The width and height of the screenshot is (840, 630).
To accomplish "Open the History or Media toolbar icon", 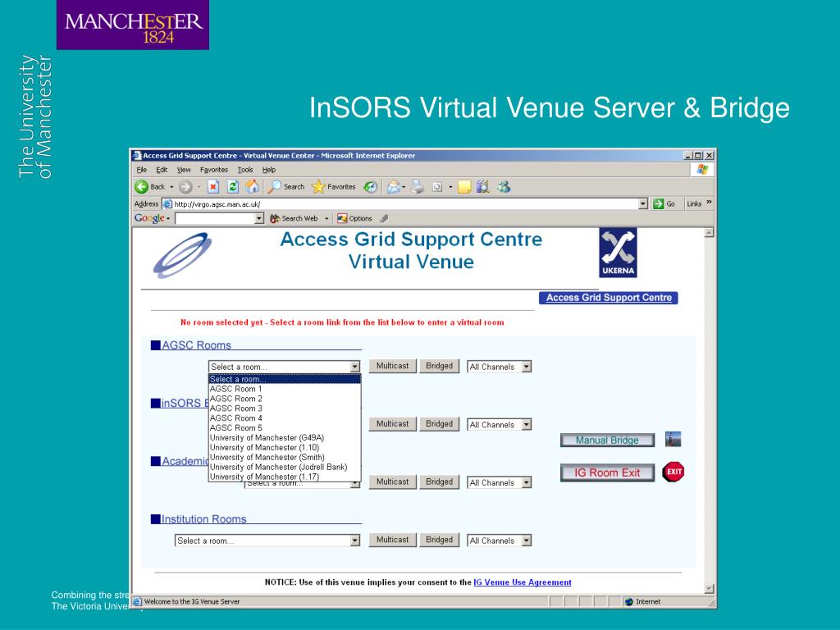I will click(370, 186).
